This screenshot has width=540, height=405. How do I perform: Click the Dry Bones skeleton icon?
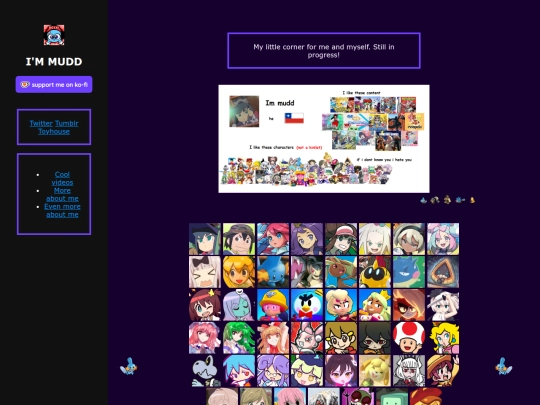click(205, 371)
